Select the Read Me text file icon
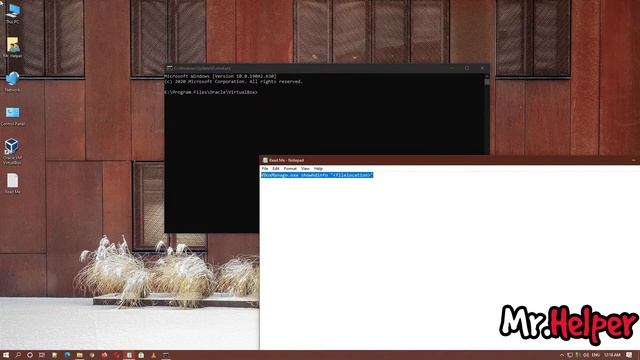 (x=13, y=183)
